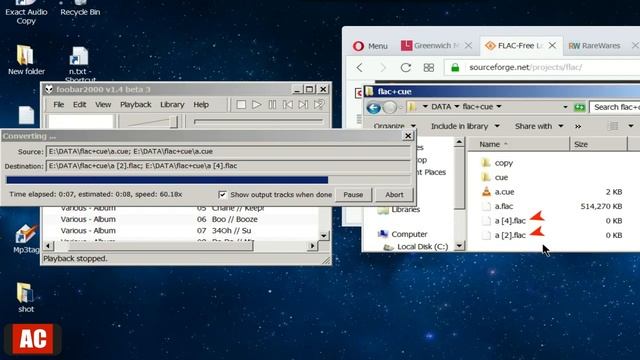Pause the conversion

click(x=353, y=195)
